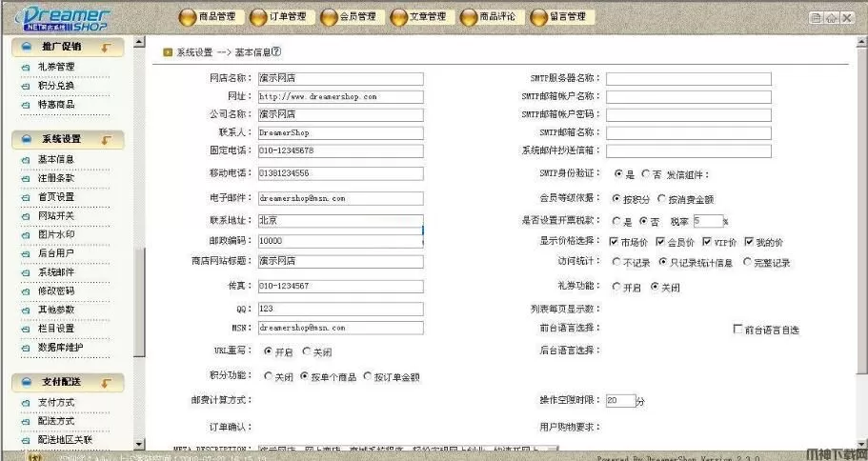The image size is (868, 461).
Task: Click the icon beside 网站开关
Action: tap(26, 216)
